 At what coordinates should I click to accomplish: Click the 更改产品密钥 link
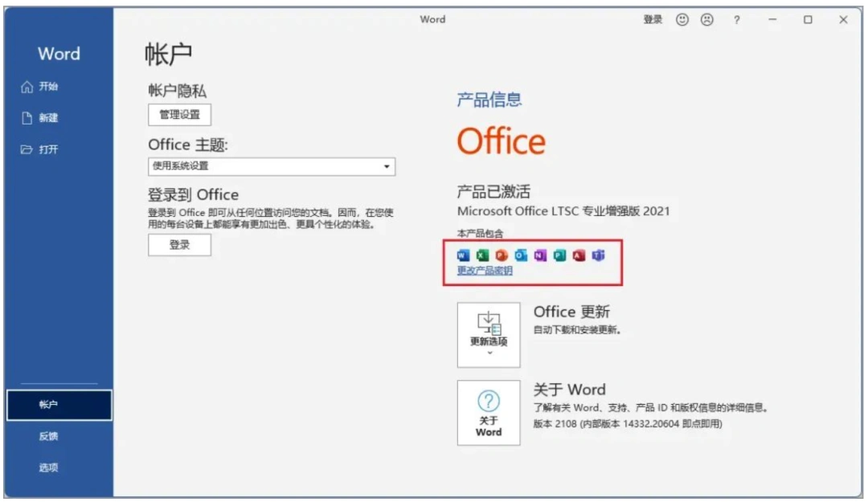click(485, 271)
